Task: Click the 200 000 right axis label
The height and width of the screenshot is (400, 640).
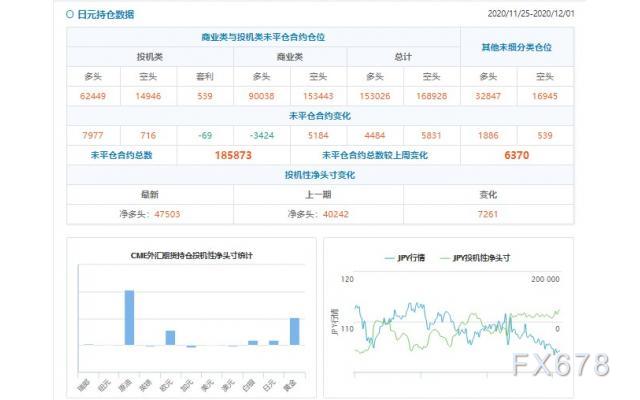Action: 545,279
